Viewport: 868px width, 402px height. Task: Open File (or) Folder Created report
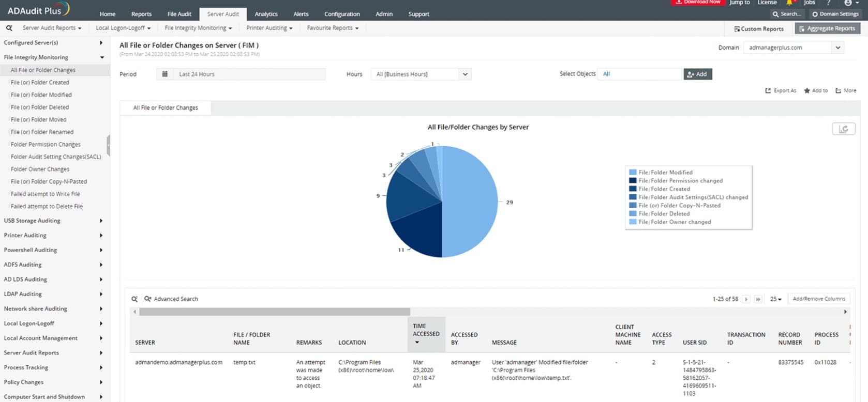click(40, 82)
